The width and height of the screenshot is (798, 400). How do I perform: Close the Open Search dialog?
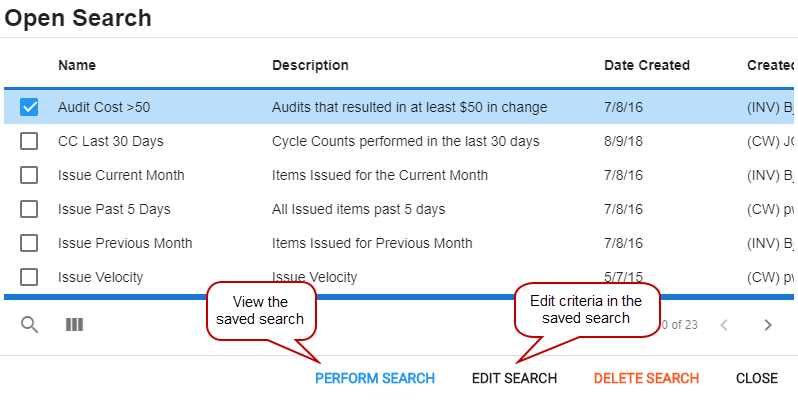(756, 378)
